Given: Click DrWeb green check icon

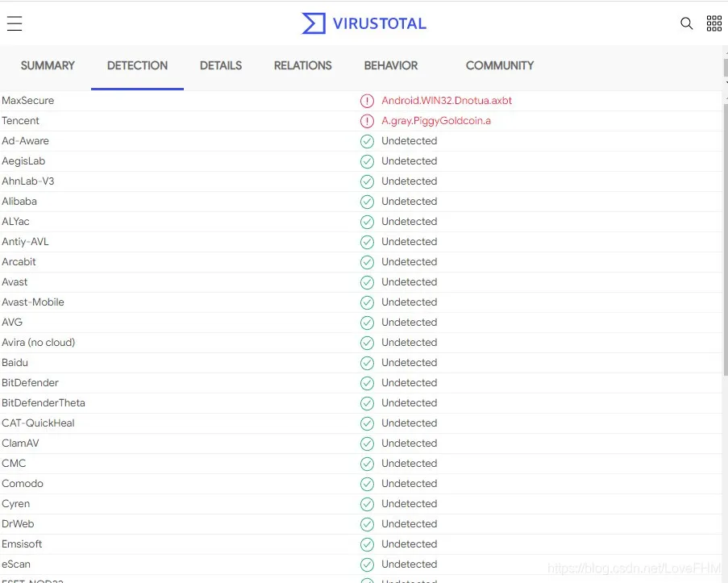Looking at the screenshot, I should pyautogui.click(x=367, y=524).
